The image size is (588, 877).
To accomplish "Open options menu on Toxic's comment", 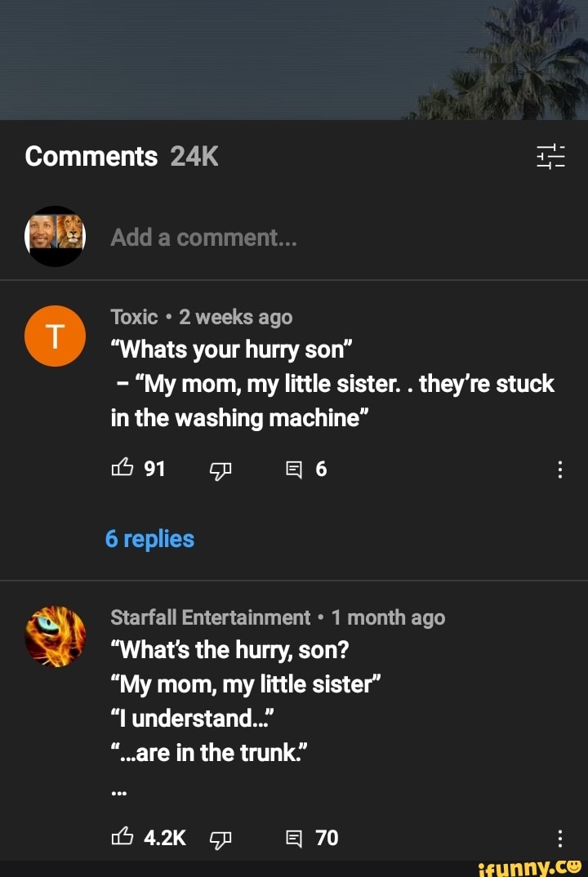I will pos(560,469).
